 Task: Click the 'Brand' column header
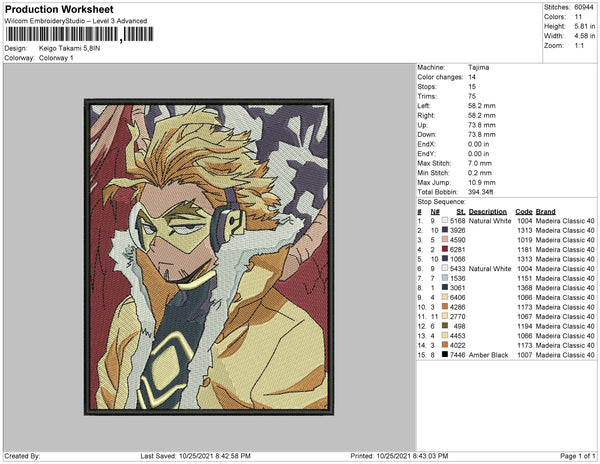pos(546,212)
